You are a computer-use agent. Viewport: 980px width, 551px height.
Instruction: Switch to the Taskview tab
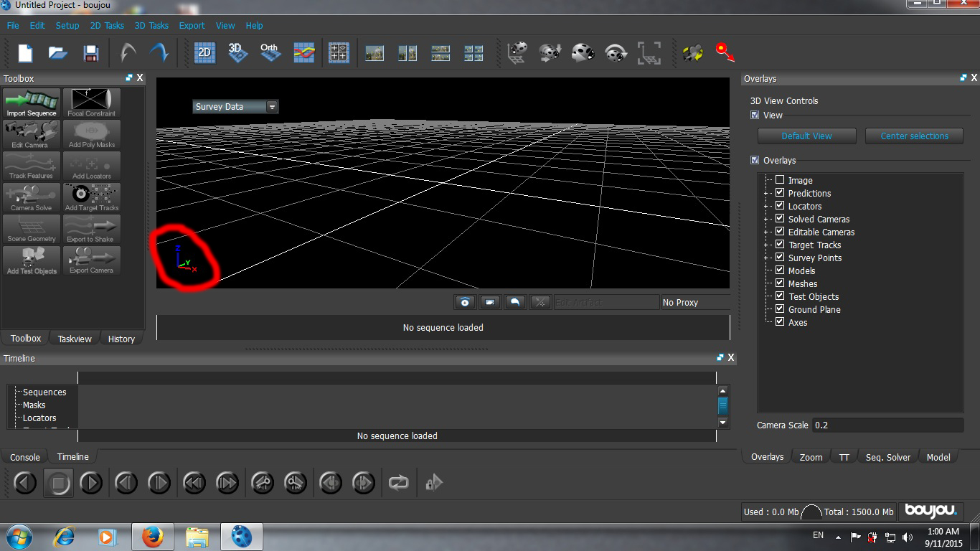pyautogui.click(x=75, y=339)
